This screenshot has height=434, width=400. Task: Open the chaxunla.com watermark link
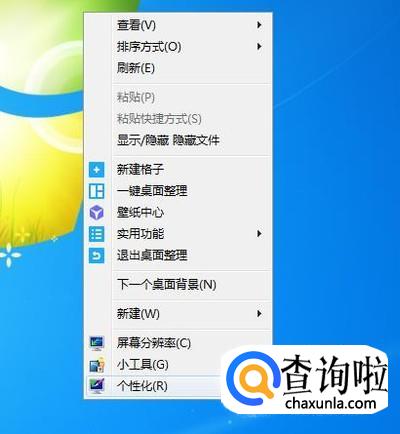pos(331,403)
